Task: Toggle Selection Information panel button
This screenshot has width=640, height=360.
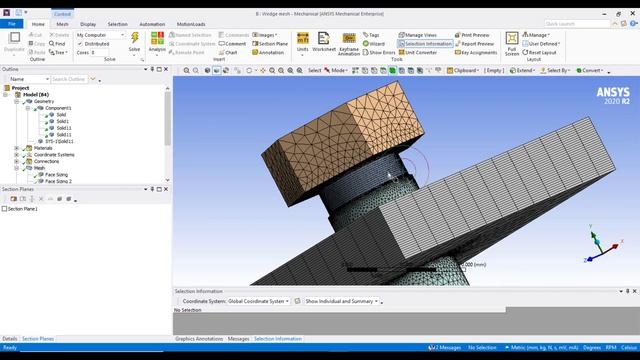Action: [425, 44]
